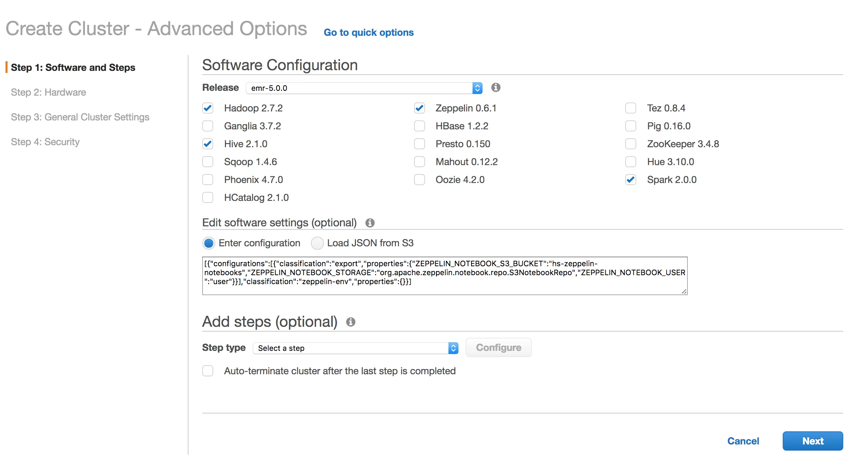Image resolution: width=868 pixels, height=463 pixels.
Task: Toggle auto-terminate cluster after last step
Action: (208, 371)
